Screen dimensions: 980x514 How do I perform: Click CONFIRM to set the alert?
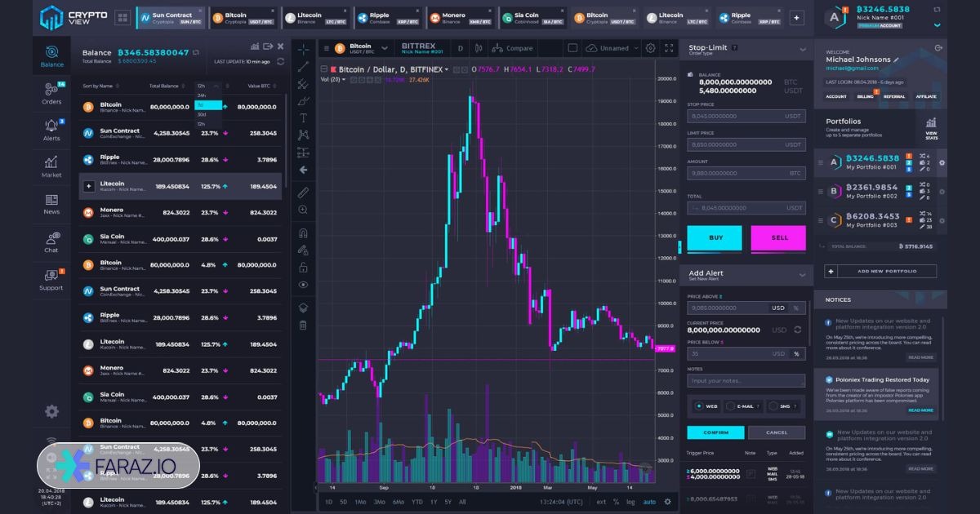(715, 432)
